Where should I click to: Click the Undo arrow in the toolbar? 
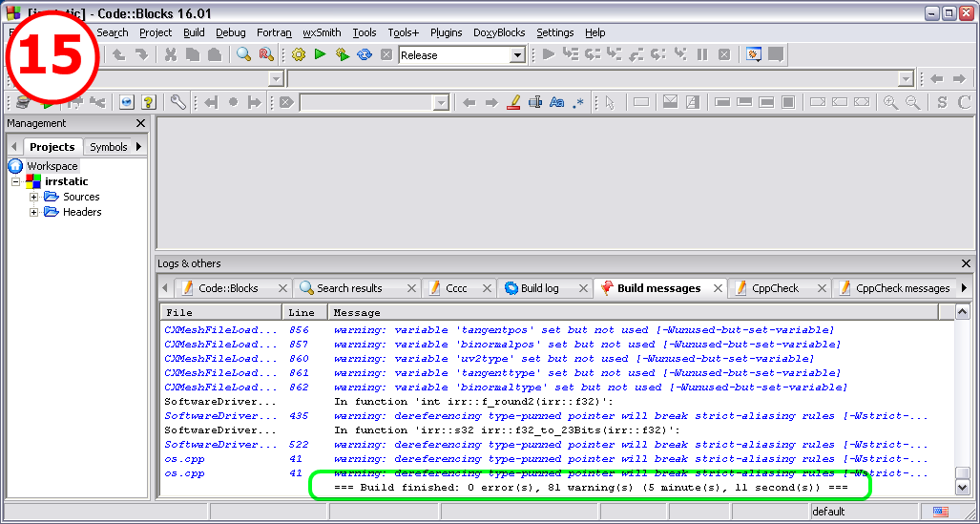pyautogui.click(x=118, y=55)
